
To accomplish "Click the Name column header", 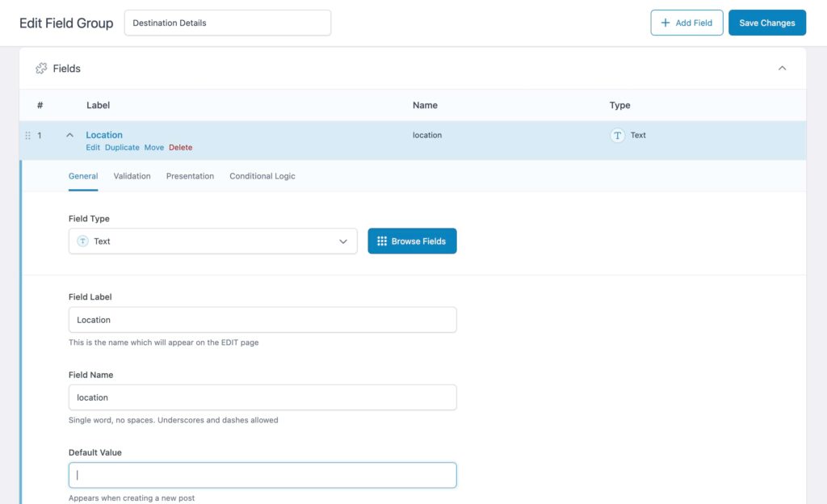I will click(425, 105).
